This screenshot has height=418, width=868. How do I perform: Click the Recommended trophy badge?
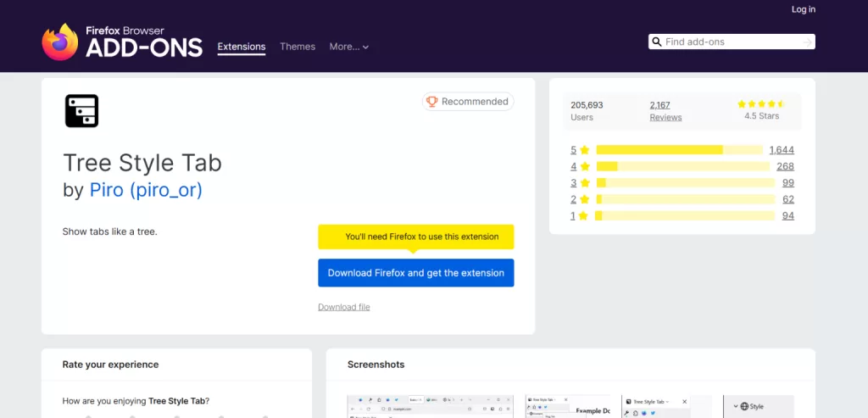pyautogui.click(x=467, y=102)
